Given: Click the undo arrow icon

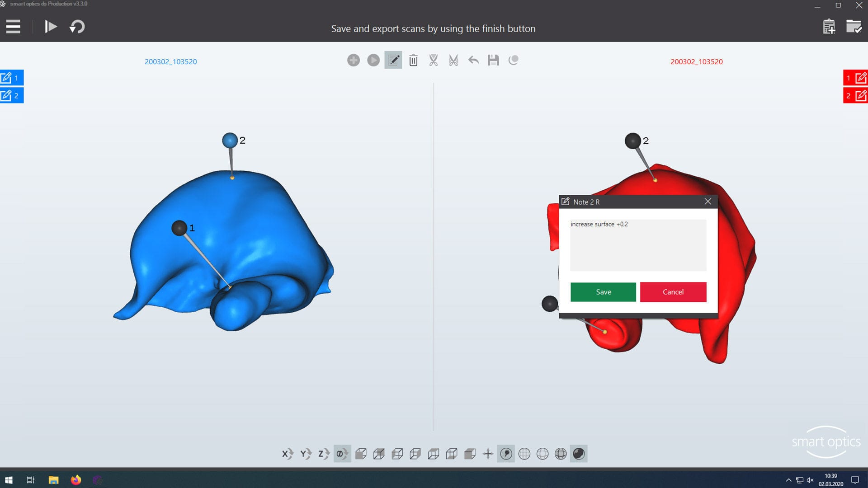Looking at the screenshot, I should (473, 60).
